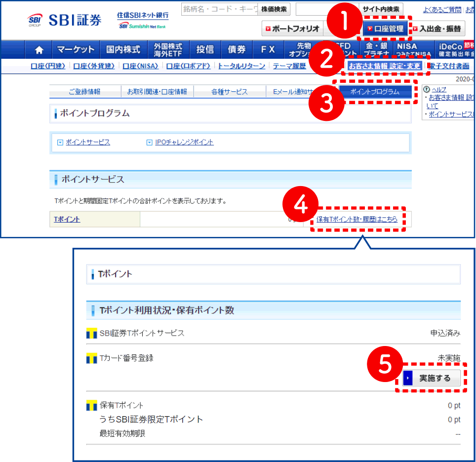The height and width of the screenshot is (462, 476).
Task: Click the help question mark icon
Action: tap(427, 89)
